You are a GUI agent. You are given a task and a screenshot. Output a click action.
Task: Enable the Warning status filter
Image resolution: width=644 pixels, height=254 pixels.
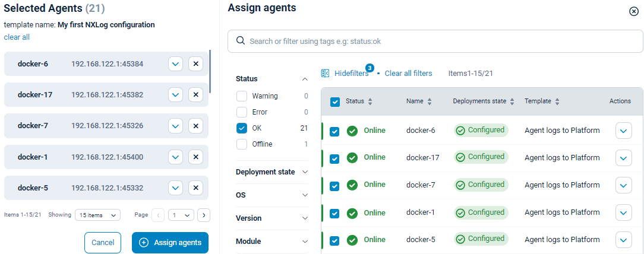[x=242, y=96]
